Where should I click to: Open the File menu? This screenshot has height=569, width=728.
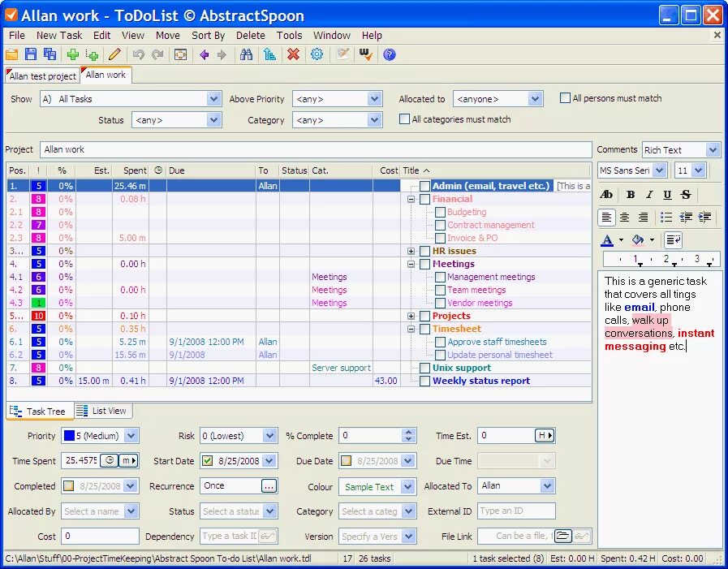point(17,35)
